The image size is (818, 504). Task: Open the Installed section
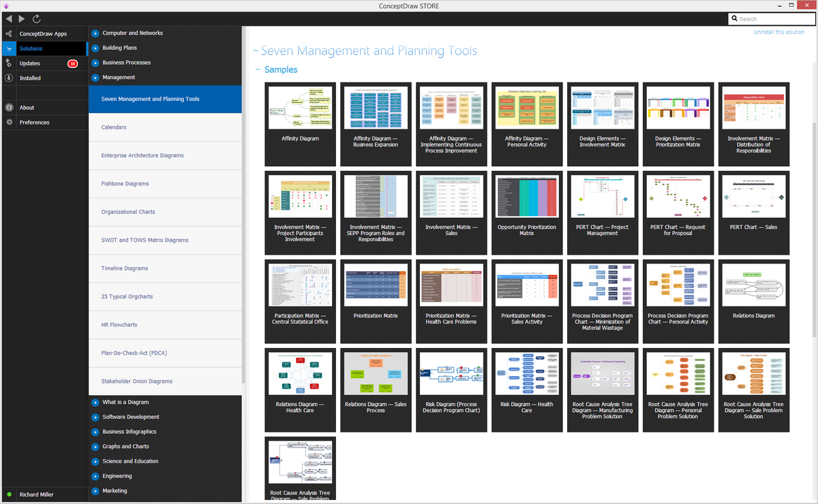[x=30, y=78]
